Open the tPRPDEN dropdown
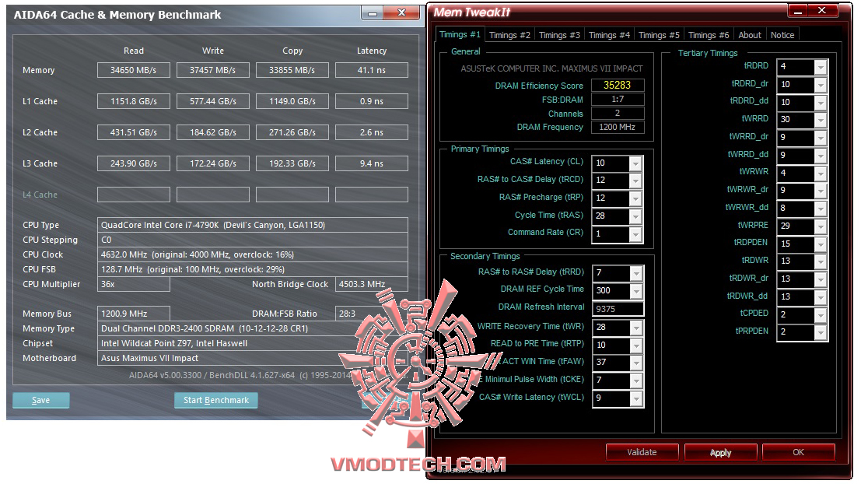This screenshot has width=868, height=484. point(821,332)
